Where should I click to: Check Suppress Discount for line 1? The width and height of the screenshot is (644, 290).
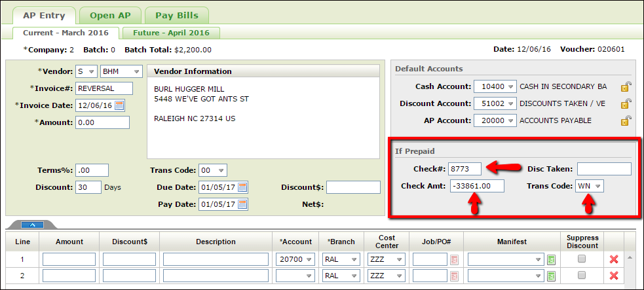(581, 259)
